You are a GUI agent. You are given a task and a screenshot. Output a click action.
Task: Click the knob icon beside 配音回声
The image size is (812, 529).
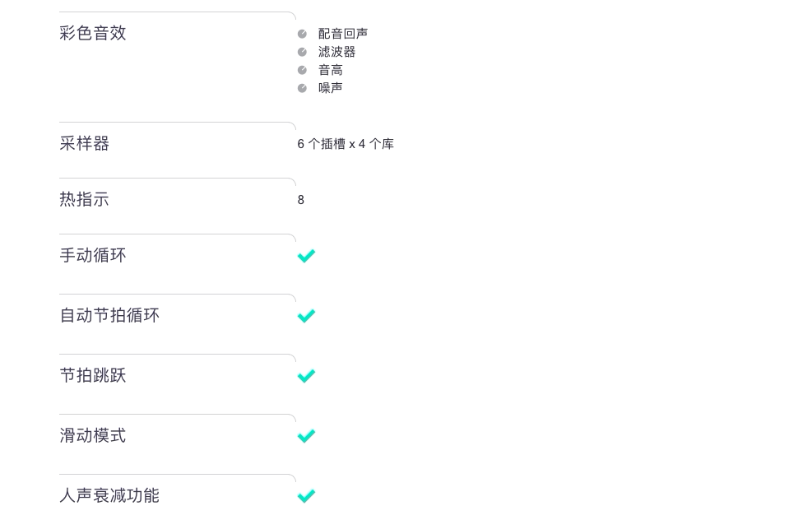point(303,35)
